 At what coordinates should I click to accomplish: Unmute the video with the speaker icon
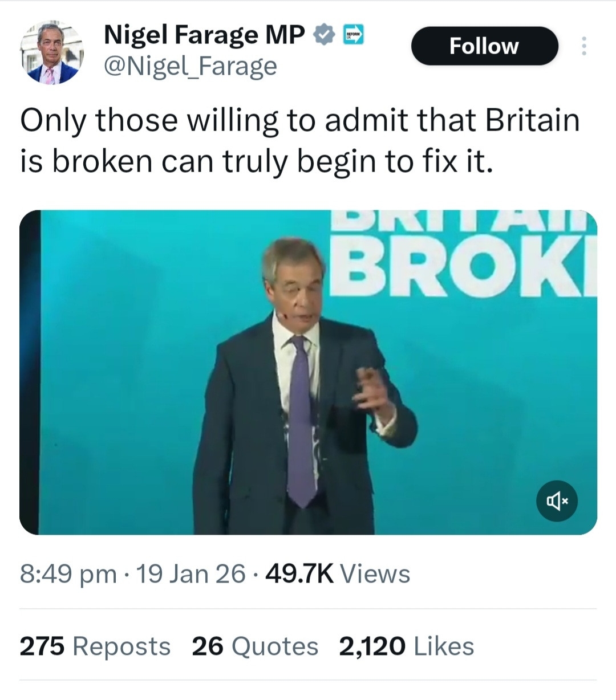tap(557, 501)
